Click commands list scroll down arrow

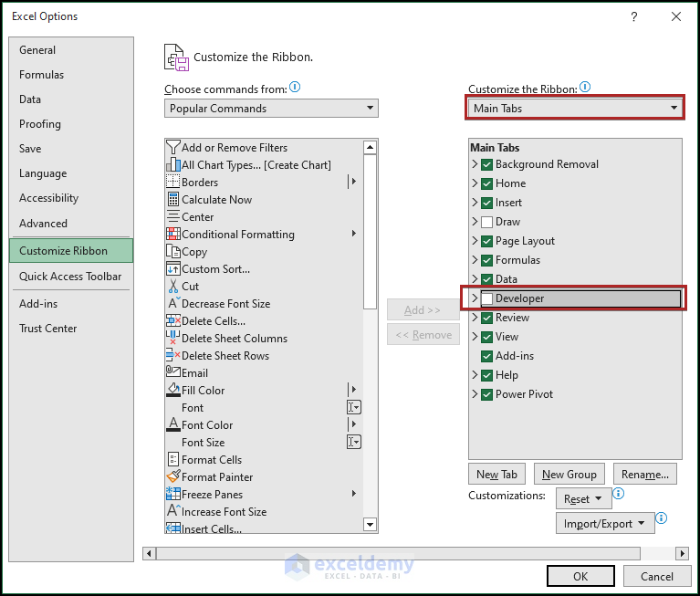point(371,524)
